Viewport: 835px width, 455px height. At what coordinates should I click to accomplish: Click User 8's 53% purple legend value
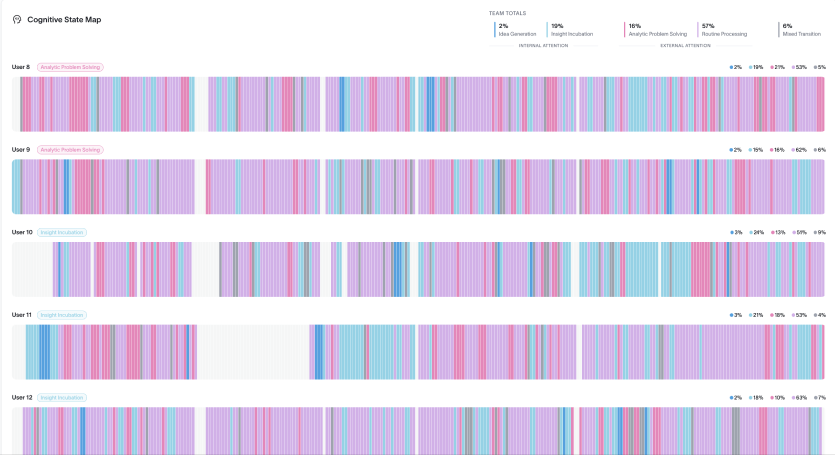click(799, 67)
